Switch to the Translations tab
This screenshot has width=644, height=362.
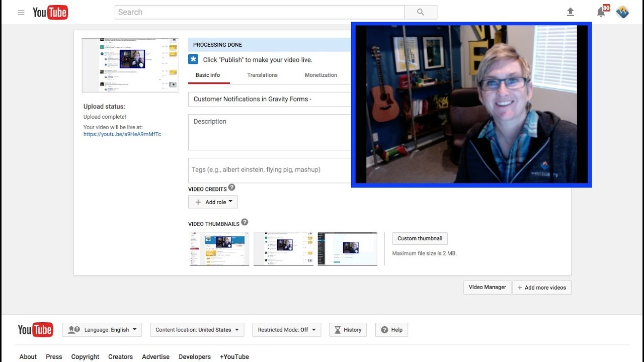(x=262, y=75)
